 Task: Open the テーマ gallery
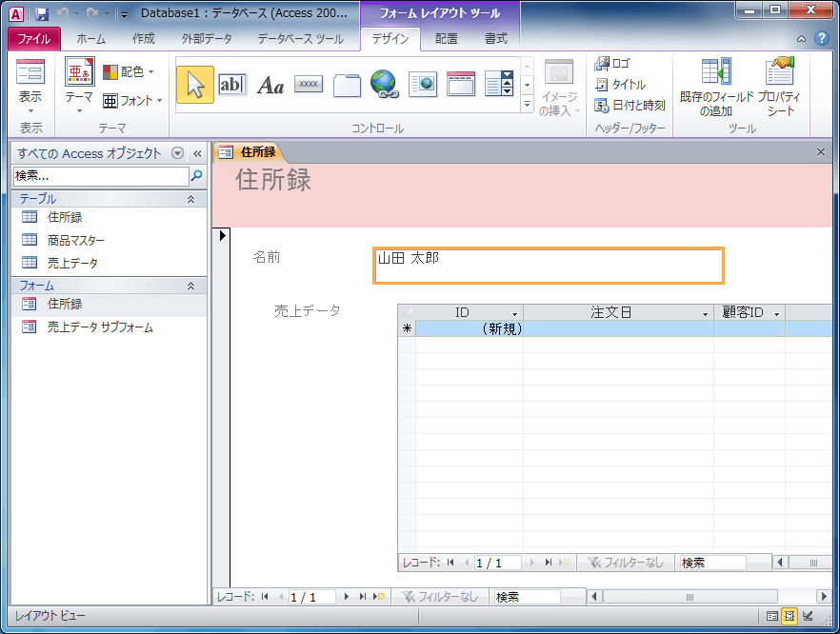coord(79,86)
